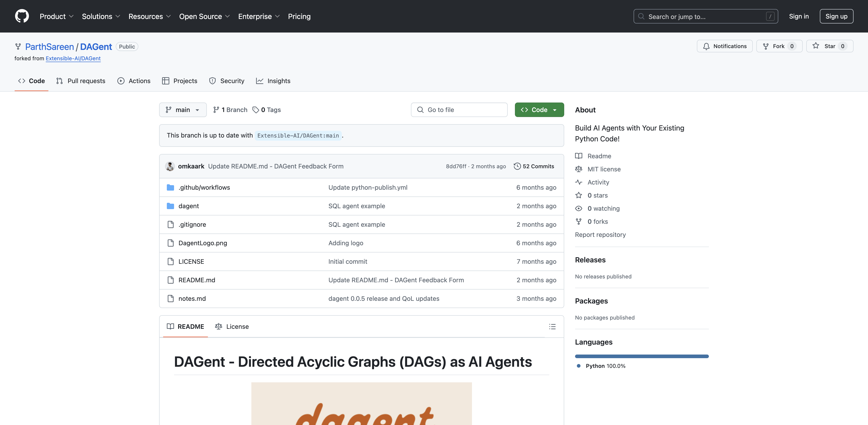Open 'dagent 0.0.5 release and QoL updates' commit
The height and width of the screenshot is (425, 868).
click(x=384, y=299)
